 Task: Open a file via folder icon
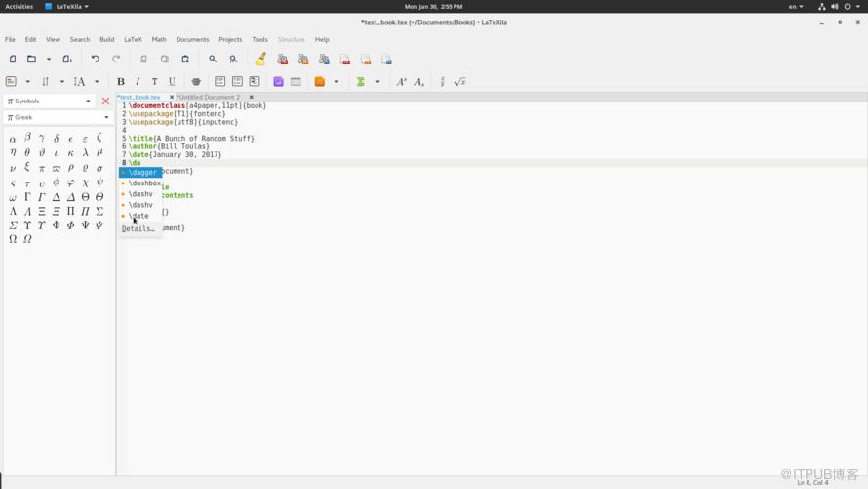pyautogui.click(x=31, y=60)
